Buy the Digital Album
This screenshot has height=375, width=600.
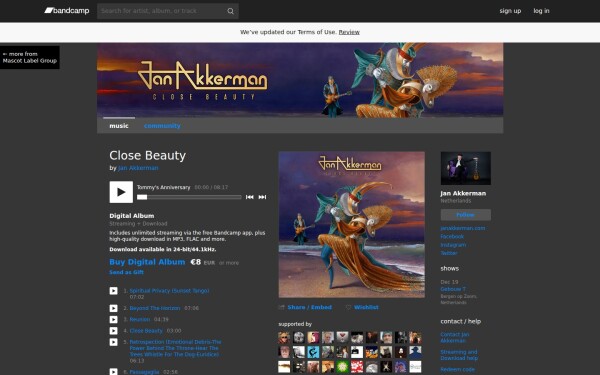tap(147, 262)
